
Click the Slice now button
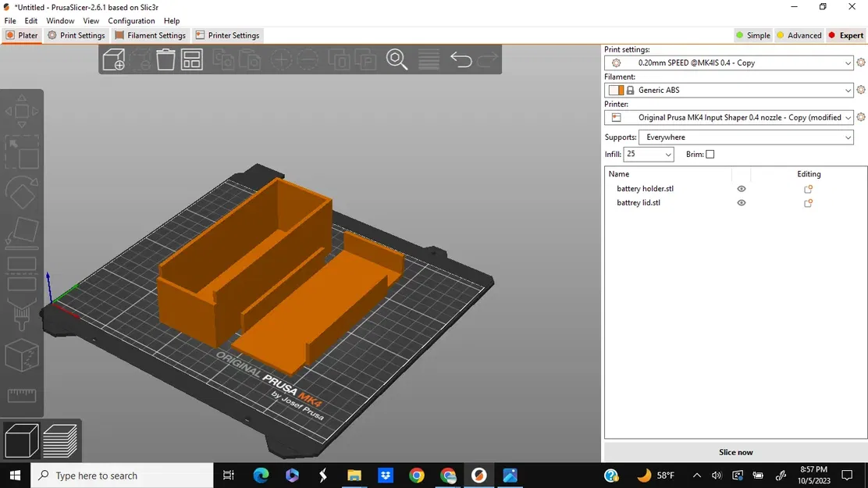click(x=735, y=452)
